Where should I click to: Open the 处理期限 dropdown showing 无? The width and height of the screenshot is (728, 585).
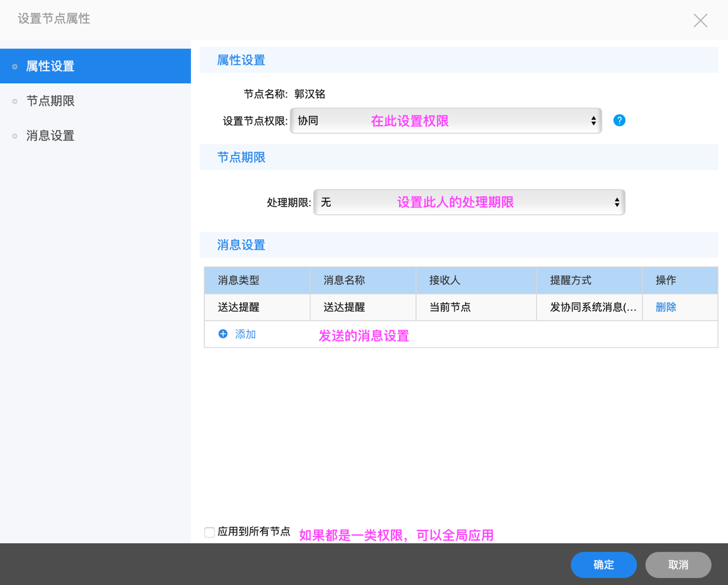click(469, 202)
